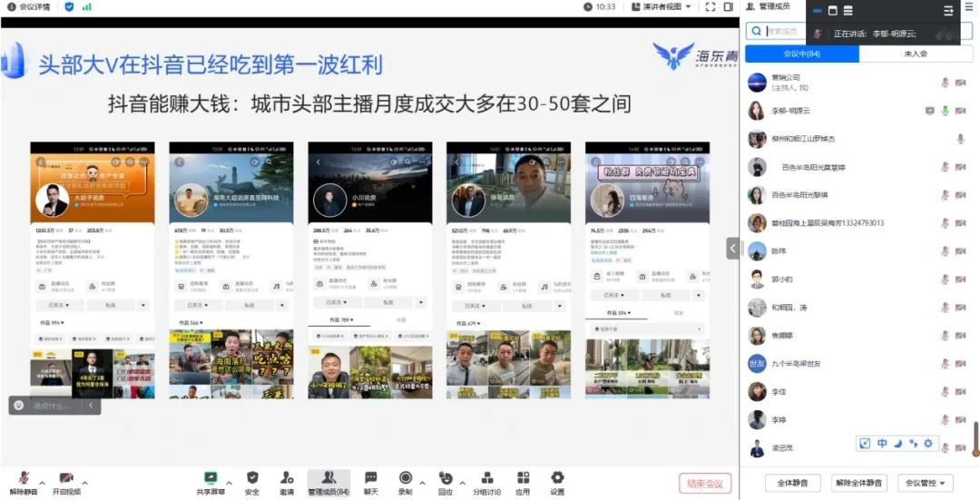Click the IME punctuation icon
The height and width of the screenshot is (500, 980).
tap(913, 443)
